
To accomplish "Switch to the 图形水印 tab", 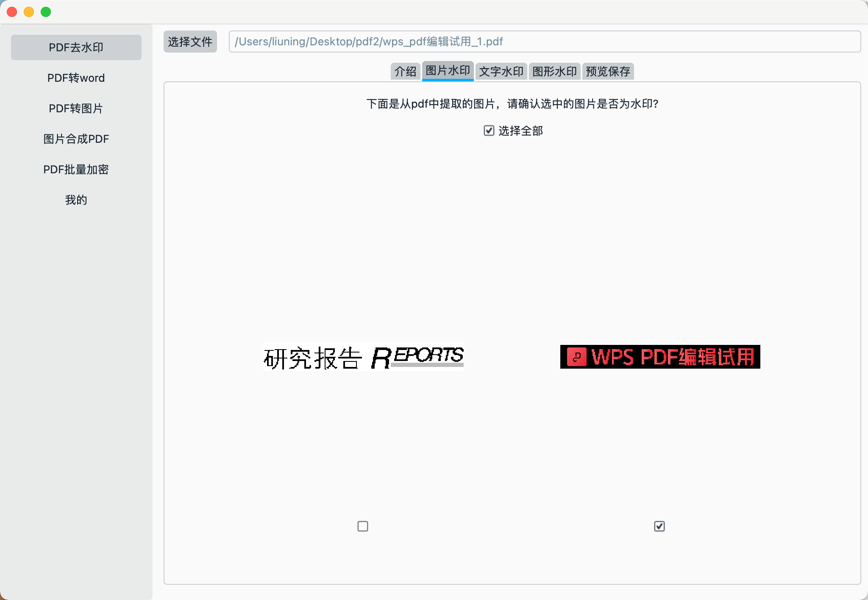I will click(x=555, y=71).
